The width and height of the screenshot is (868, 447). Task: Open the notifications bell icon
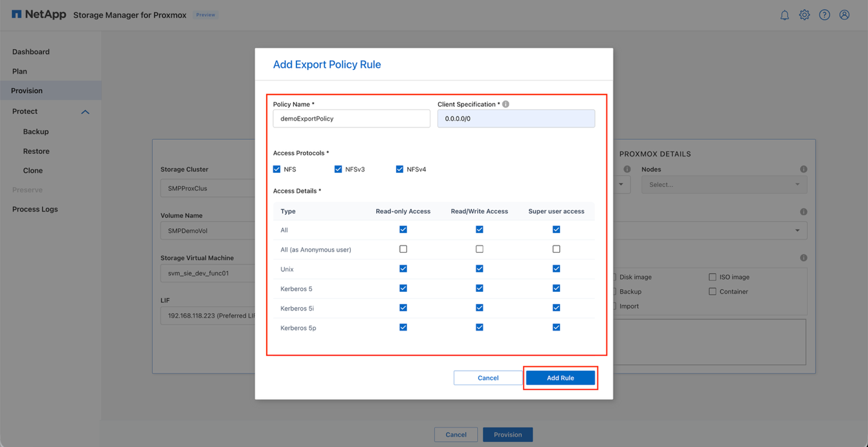785,14
